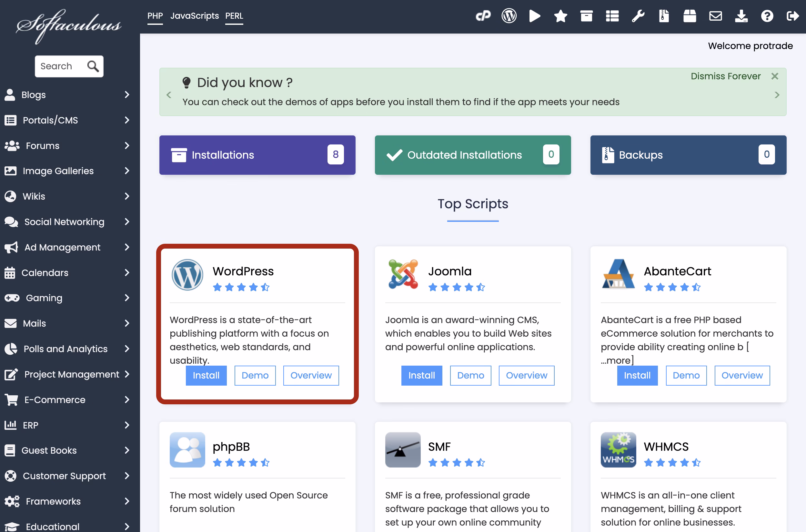The image size is (806, 532).
Task: Open the Joomla Demo
Action: [470, 375]
